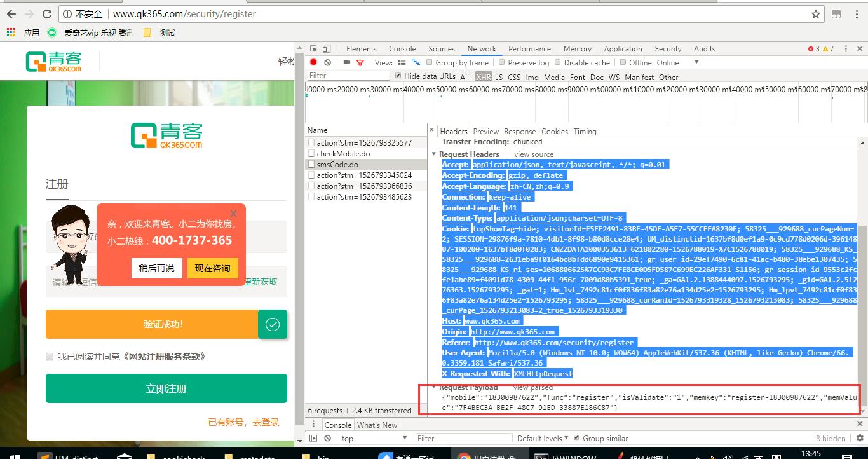Click the 青客 logo in page header
The width and height of the screenshot is (868, 459).
click(53, 62)
